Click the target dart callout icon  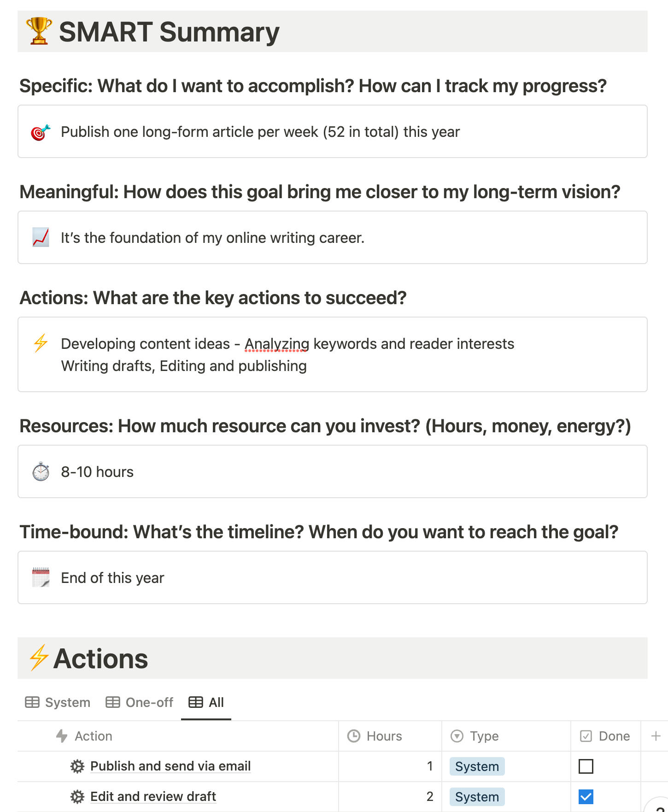[41, 132]
